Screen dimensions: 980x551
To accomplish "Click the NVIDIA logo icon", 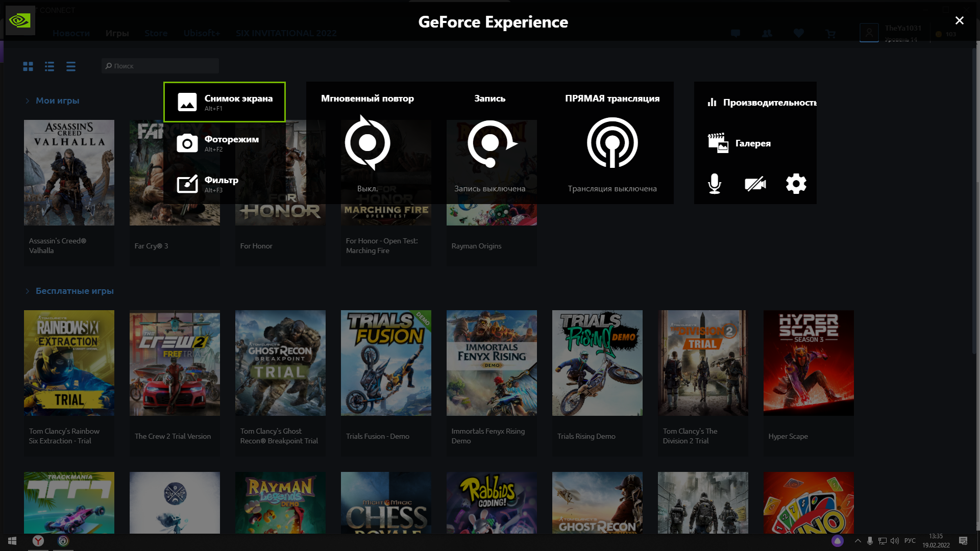I will (20, 20).
